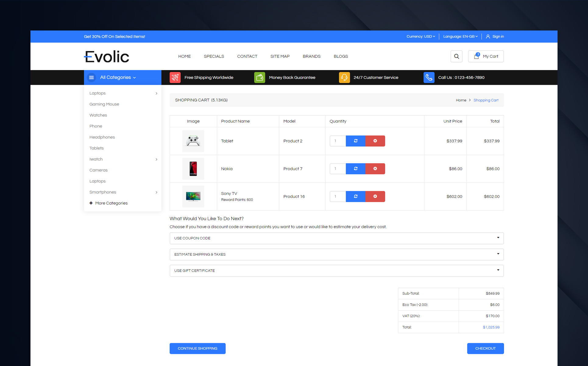Click game controller product thumbnail
588x366 pixels.
pyautogui.click(x=193, y=141)
